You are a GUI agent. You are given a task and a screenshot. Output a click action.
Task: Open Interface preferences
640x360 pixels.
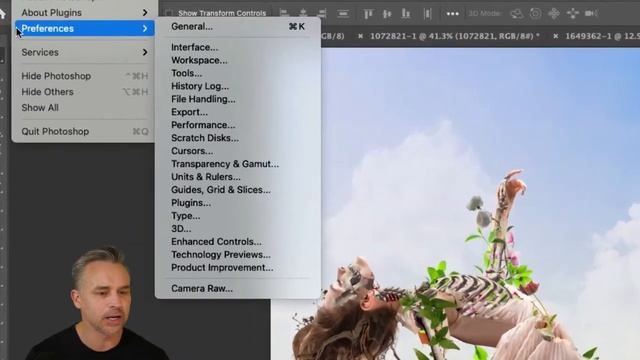pyautogui.click(x=238, y=47)
